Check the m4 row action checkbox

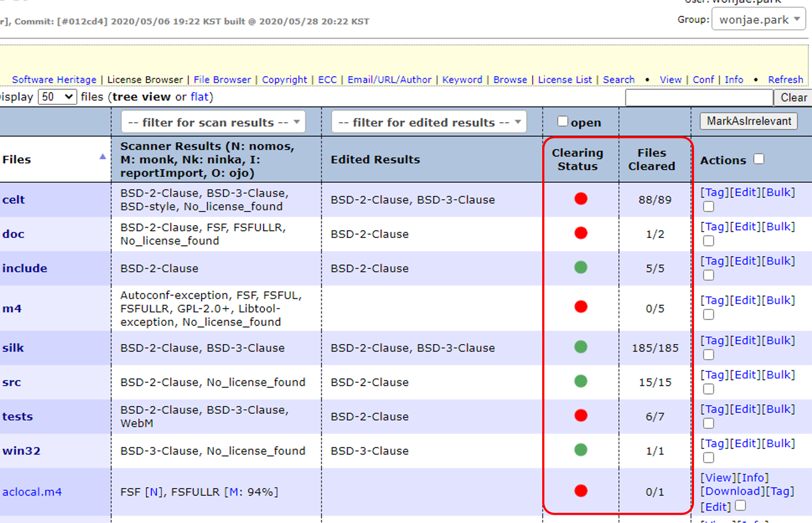click(708, 315)
